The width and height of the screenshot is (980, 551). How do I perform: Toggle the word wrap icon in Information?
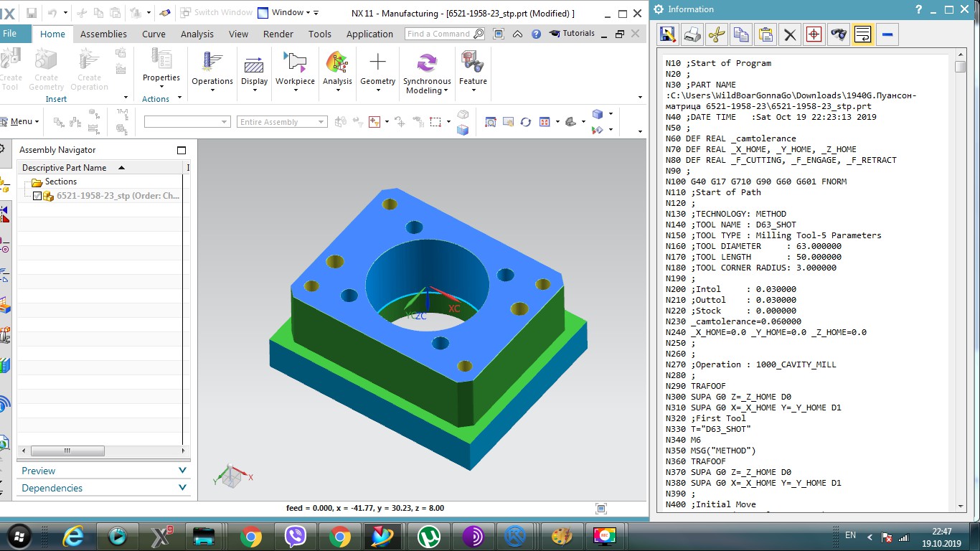coord(863,34)
